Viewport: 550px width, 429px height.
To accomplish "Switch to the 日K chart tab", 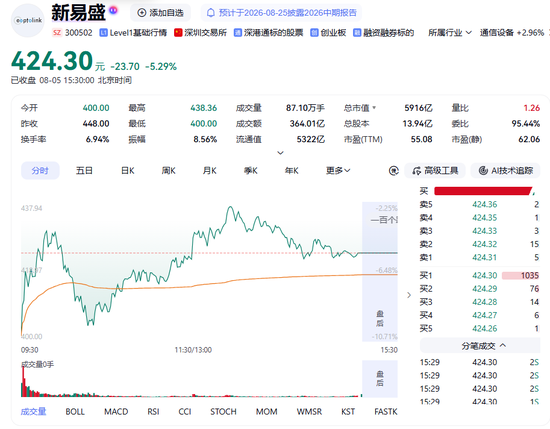I will tap(127, 171).
